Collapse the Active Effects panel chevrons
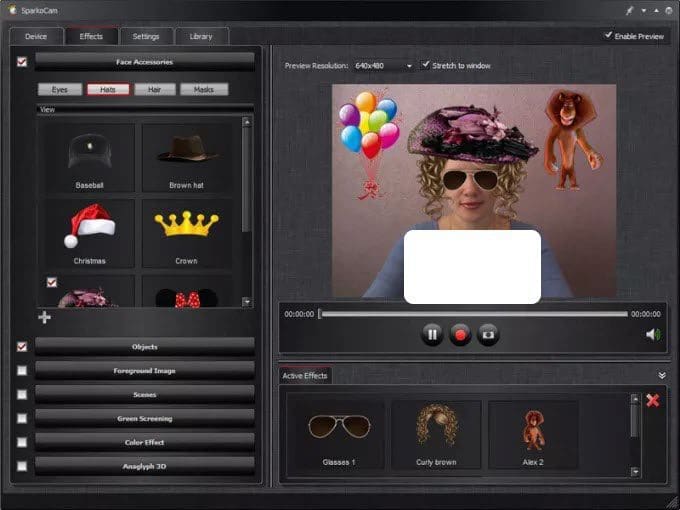680x510 pixels. tap(661, 375)
